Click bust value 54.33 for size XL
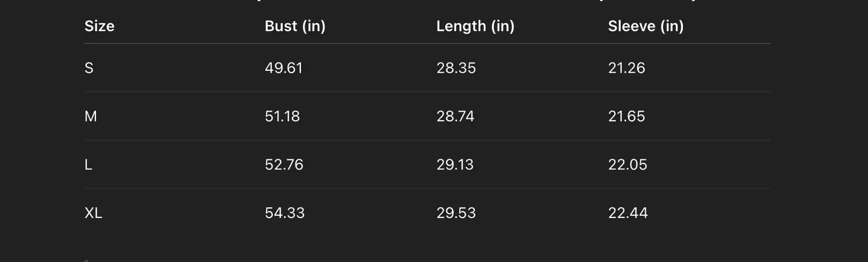Viewport: 868px width, 262px height. (x=285, y=213)
